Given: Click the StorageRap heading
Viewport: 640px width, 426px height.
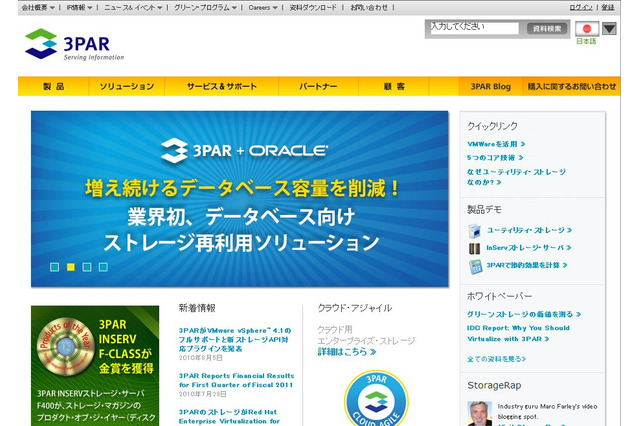Looking at the screenshot, I should (x=494, y=386).
